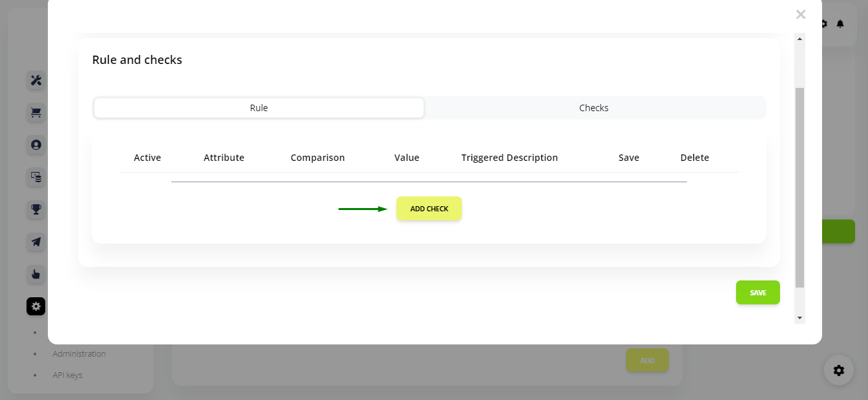Click the modal scrollbar up arrow

click(800, 39)
